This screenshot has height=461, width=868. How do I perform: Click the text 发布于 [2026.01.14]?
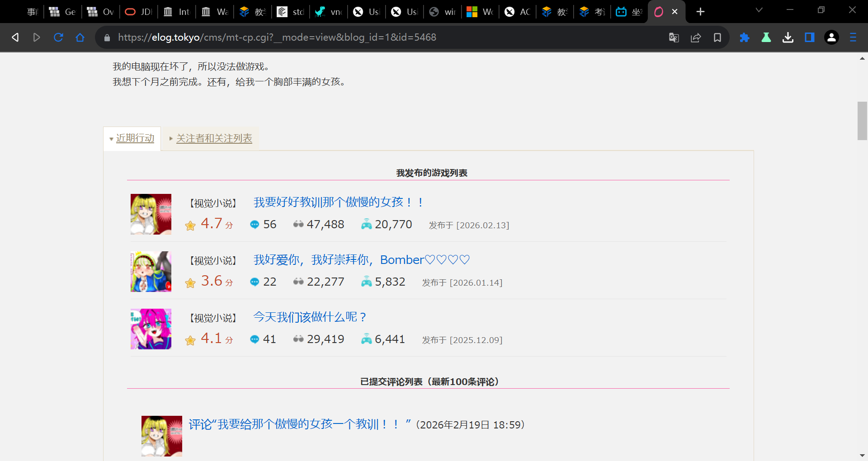pos(462,282)
